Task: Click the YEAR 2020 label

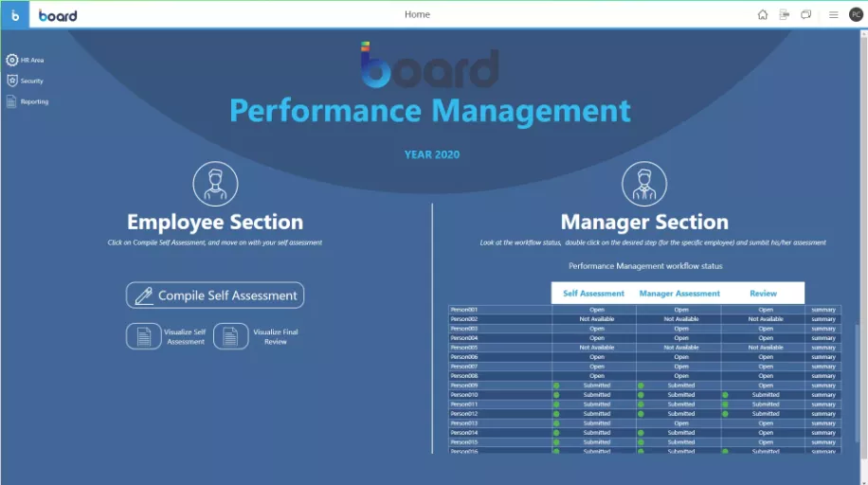Action: [x=432, y=154]
